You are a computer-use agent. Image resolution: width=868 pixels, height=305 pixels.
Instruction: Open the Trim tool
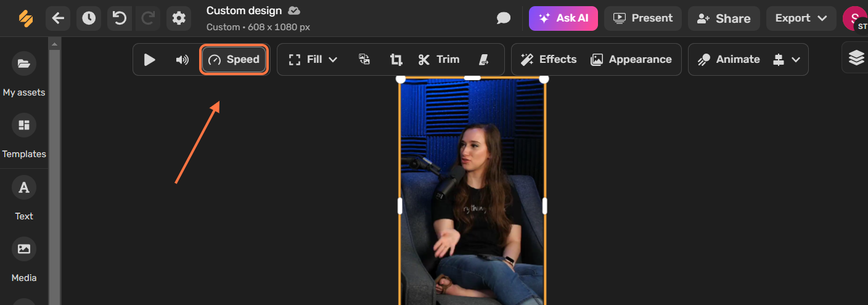[439, 60]
